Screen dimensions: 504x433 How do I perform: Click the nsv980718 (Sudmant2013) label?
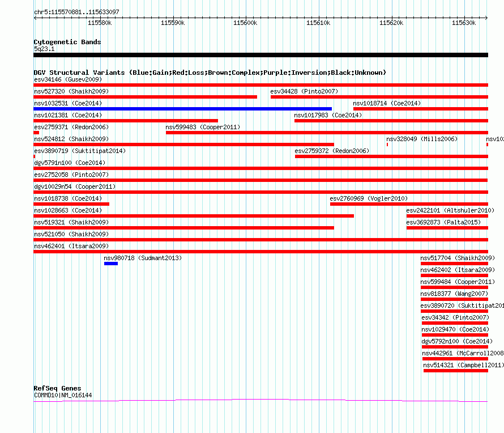[143, 258]
